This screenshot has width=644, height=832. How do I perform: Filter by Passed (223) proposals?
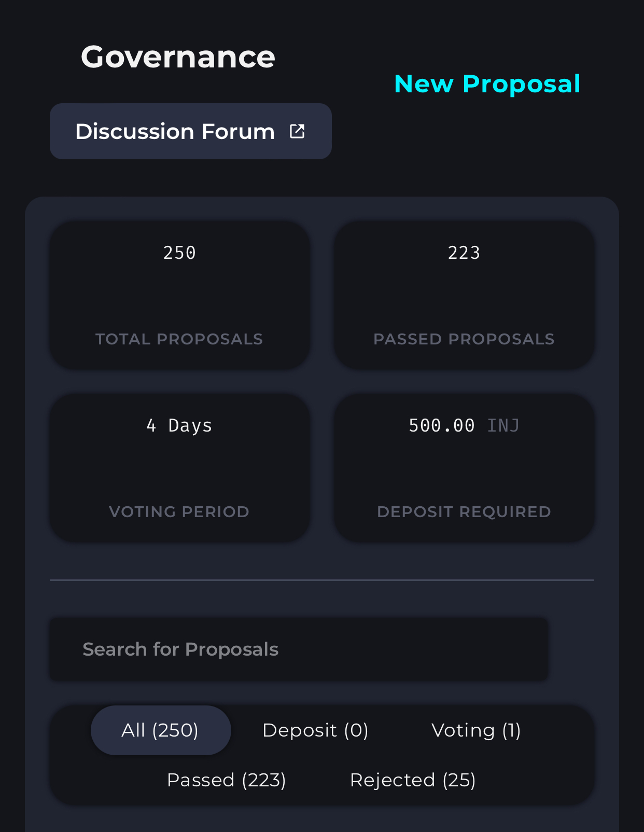pyautogui.click(x=227, y=780)
